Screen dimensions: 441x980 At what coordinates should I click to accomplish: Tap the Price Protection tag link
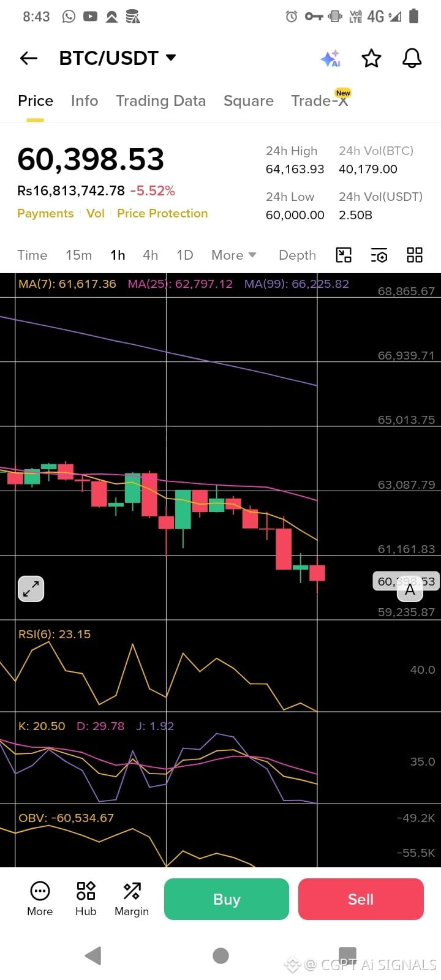coord(162,213)
